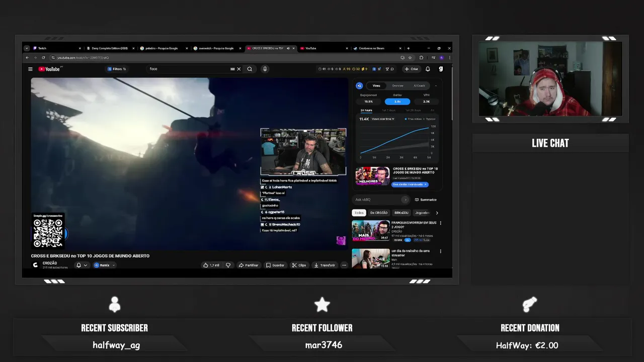Expand the tab search dropdown arrow
This screenshot has width=644, height=362.
pyautogui.click(x=26, y=48)
